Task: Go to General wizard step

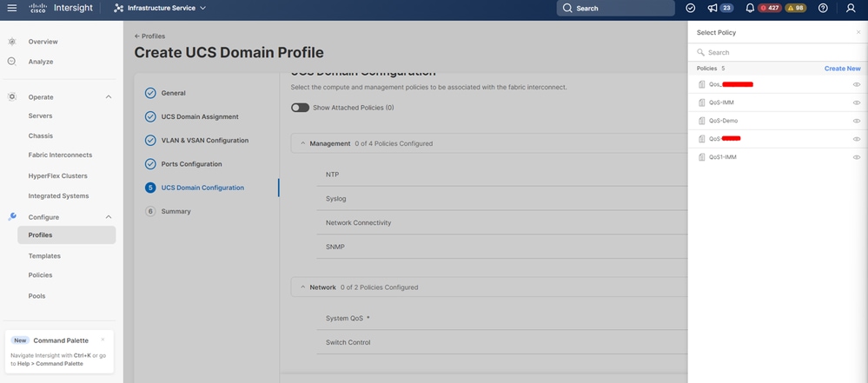Action: click(173, 93)
